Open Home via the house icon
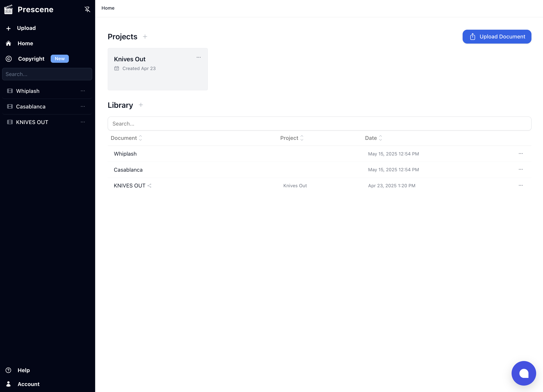The height and width of the screenshot is (392, 543). (x=8, y=43)
